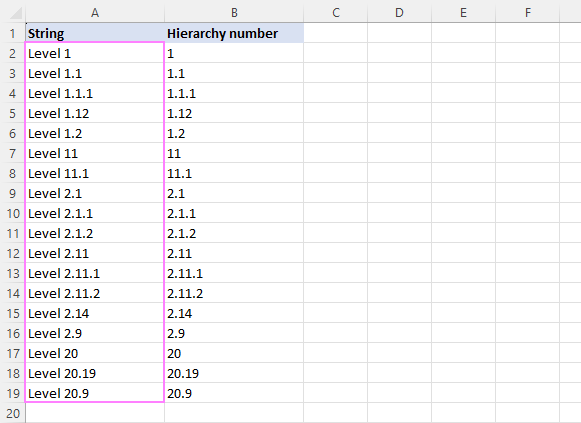Select row 7 header

[13, 153]
